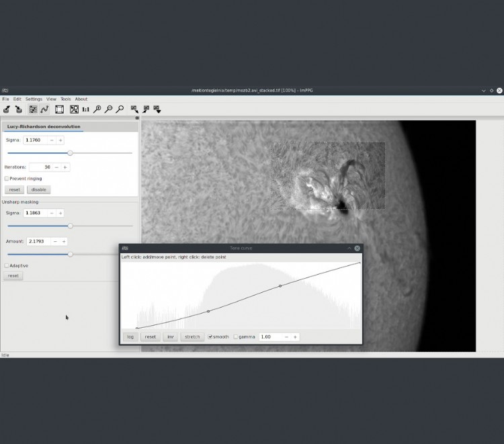Uncheck the smooth curve checkbox
Viewport: 504px width, 444px height.
pyautogui.click(x=210, y=337)
